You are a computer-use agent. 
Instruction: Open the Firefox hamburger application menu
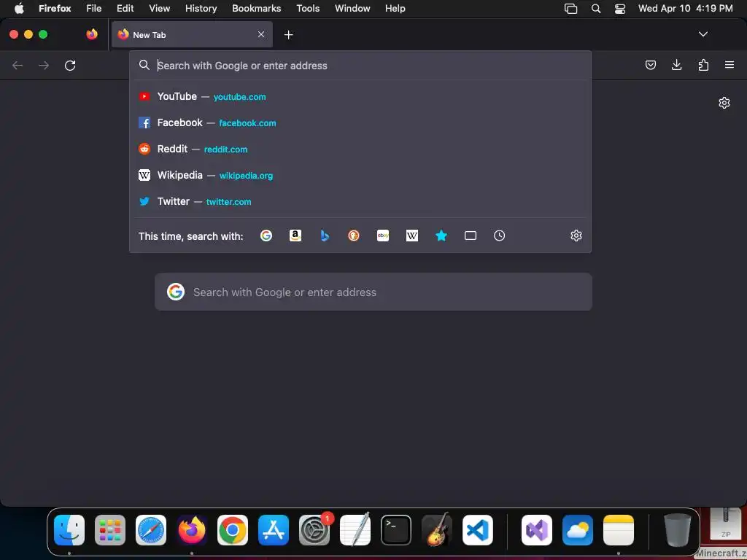pos(729,65)
